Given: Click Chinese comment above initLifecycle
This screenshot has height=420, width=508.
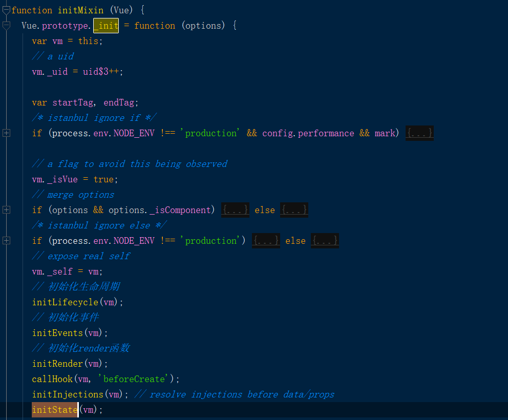Looking at the screenshot, I should (x=76, y=286).
